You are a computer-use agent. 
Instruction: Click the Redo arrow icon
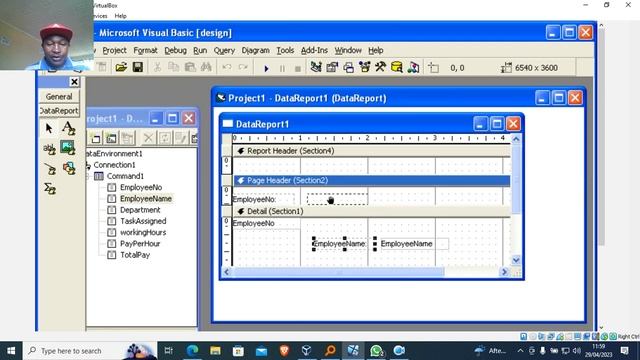(243, 67)
